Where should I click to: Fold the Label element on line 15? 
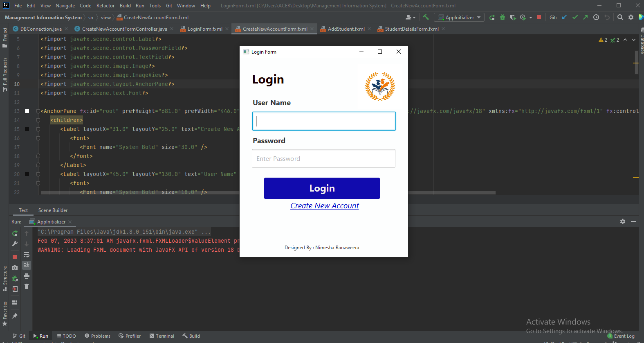(38, 129)
